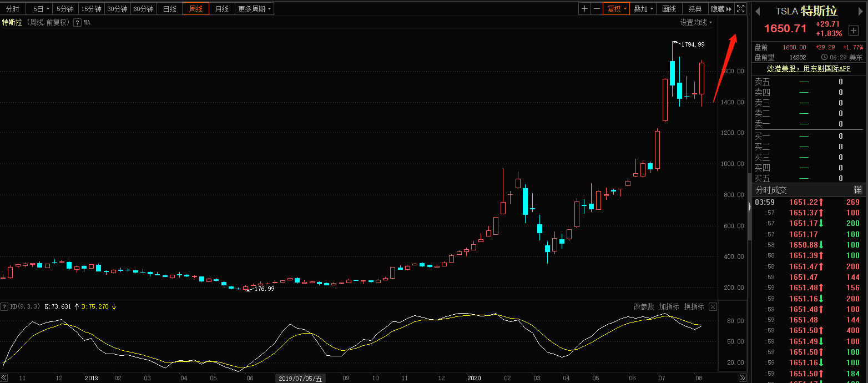
Task: Enable 画线 drawing mode
Action: [x=669, y=9]
